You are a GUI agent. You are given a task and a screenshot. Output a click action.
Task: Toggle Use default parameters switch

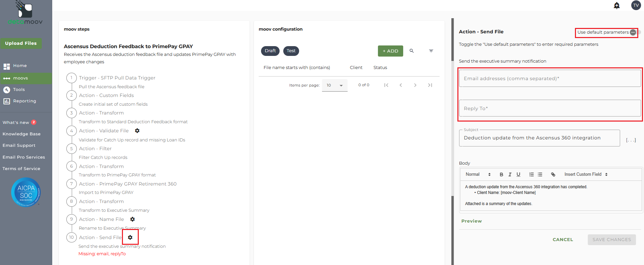pyautogui.click(x=635, y=32)
